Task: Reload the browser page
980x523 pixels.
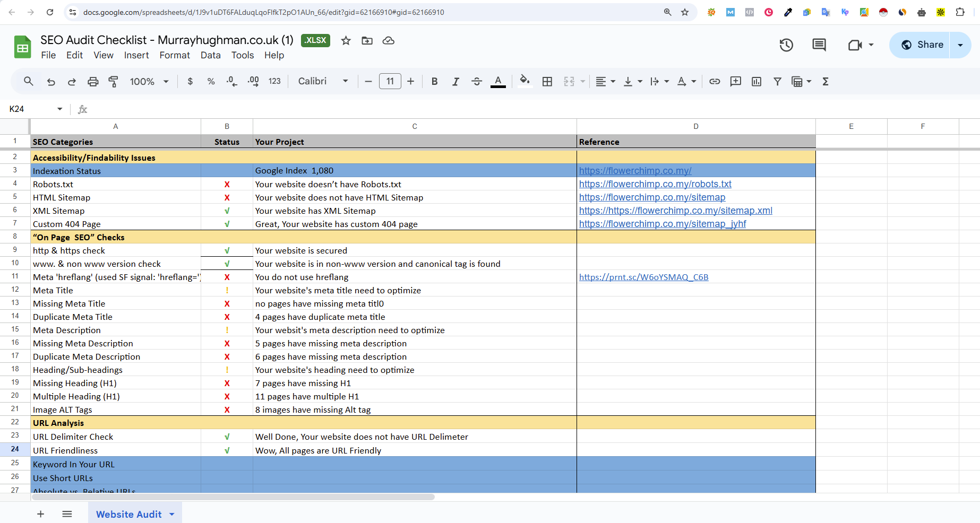Action: (x=50, y=12)
